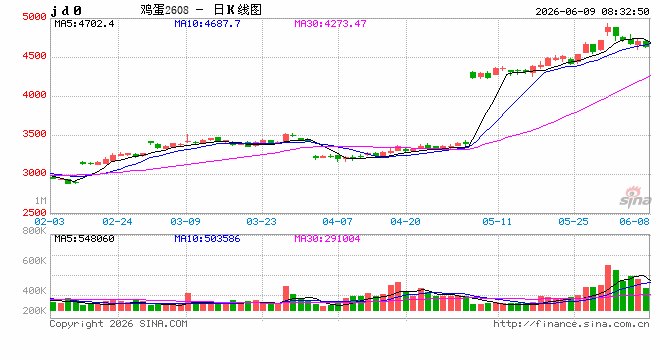Click the price label MA5:4702.4
The image size is (660, 360).
point(84,24)
